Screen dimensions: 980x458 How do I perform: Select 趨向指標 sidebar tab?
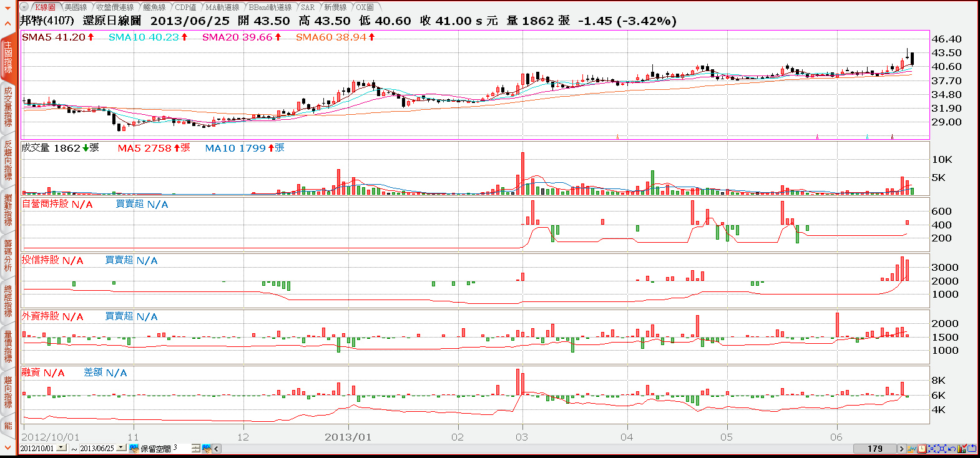[7, 392]
